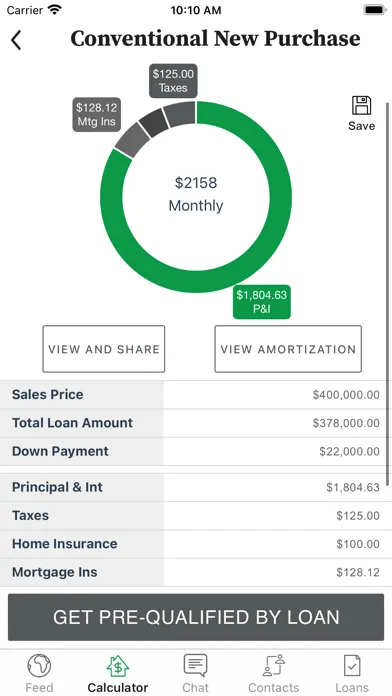
Task: Tap the $125.00 Taxes chart label
Action: [173, 81]
